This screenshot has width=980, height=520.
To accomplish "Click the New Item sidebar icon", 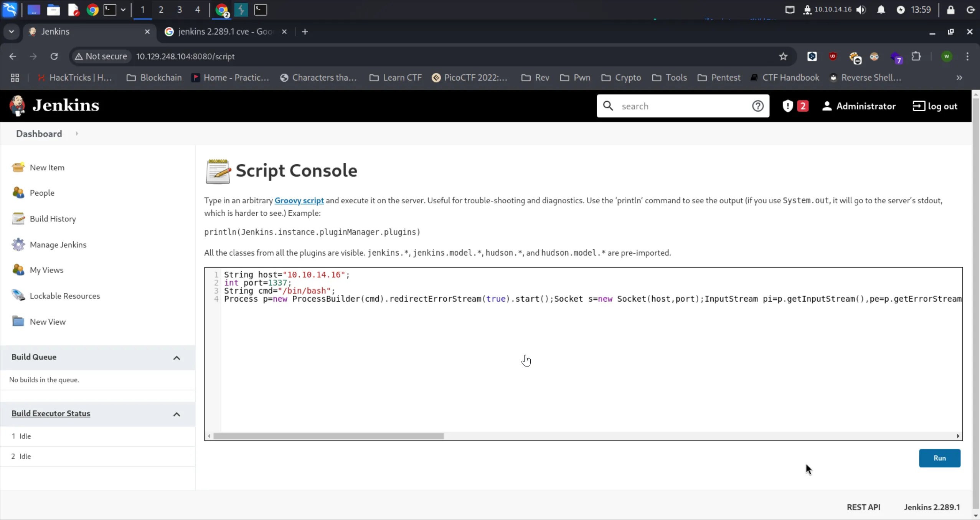I will coord(18,167).
